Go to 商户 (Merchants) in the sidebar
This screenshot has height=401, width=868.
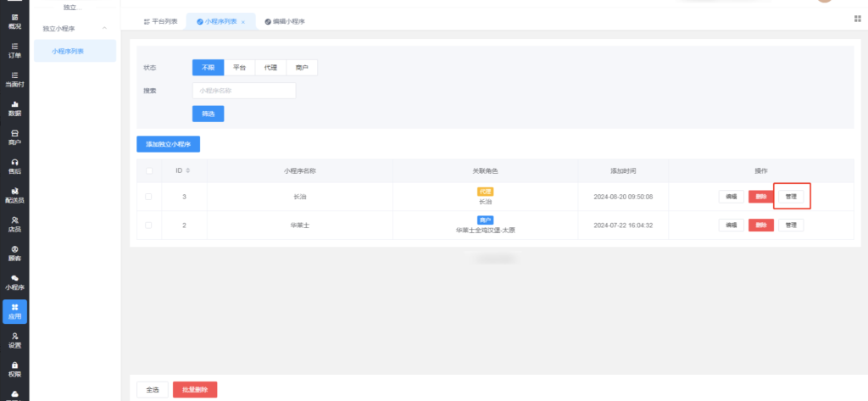click(14, 136)
